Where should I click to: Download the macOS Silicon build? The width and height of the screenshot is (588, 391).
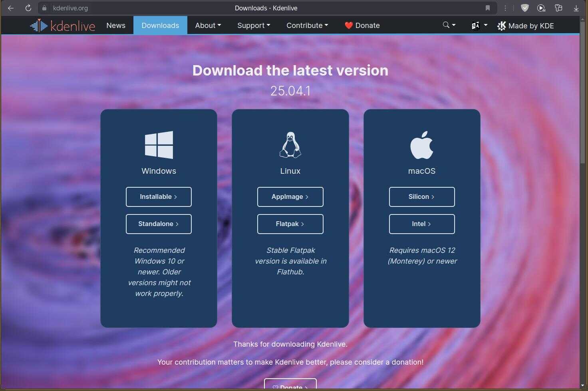[422, 197]
